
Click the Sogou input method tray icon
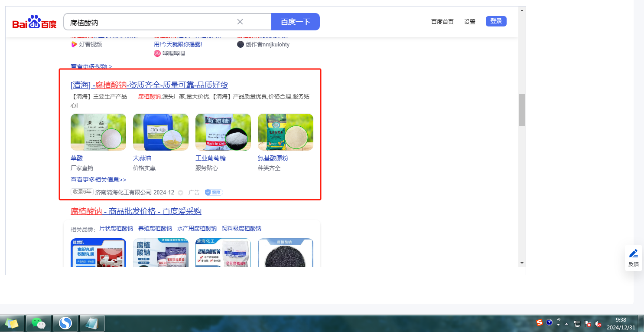(x=540, y=322)
